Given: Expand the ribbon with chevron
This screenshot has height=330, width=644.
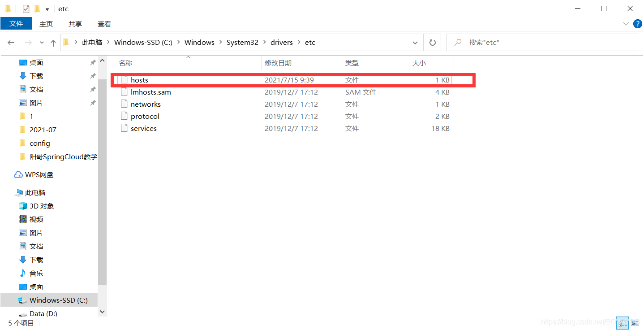Looking at the screenshot, I should pos(626,24).
